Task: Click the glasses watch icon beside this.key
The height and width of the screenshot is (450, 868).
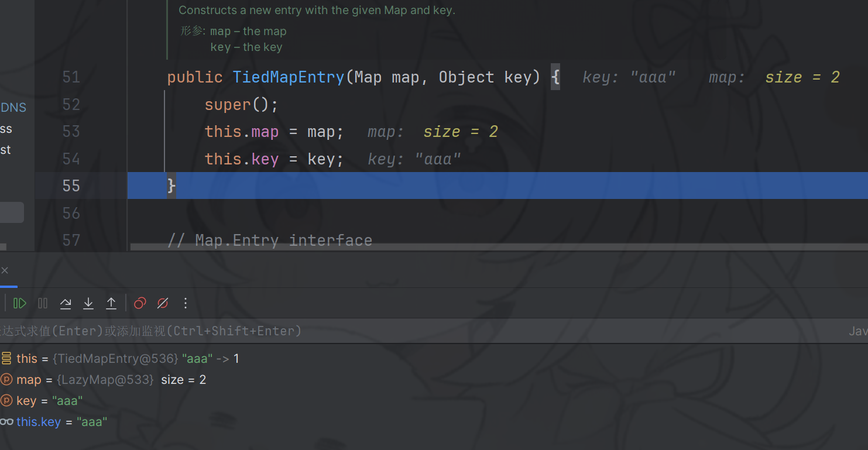Action: tap(6, 422)
